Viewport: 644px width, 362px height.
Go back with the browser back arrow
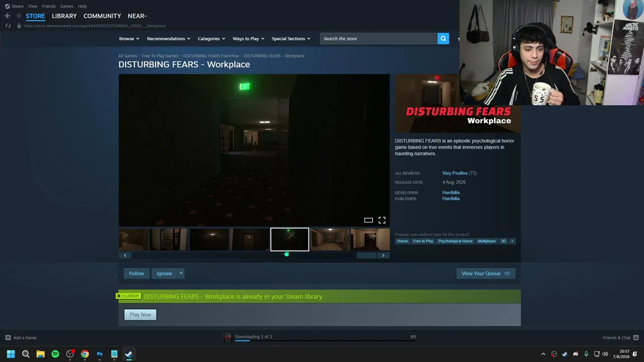coord(8,16)
